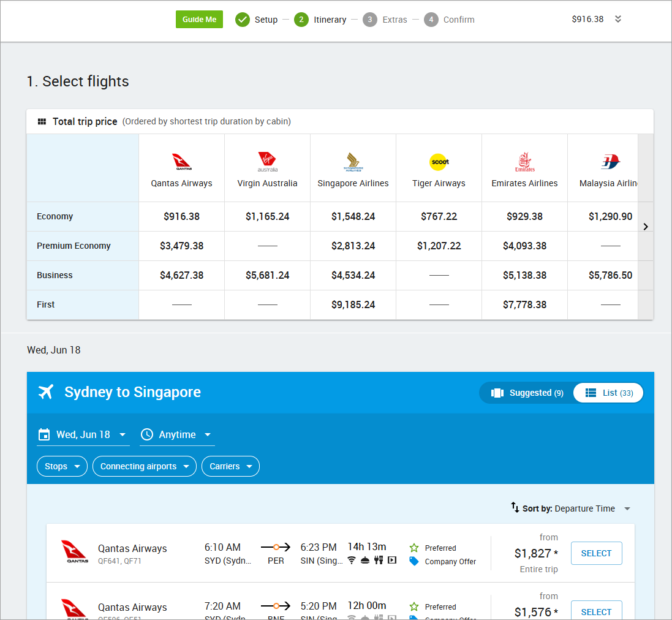Click the calendar icon

click(x=44, y=435)
